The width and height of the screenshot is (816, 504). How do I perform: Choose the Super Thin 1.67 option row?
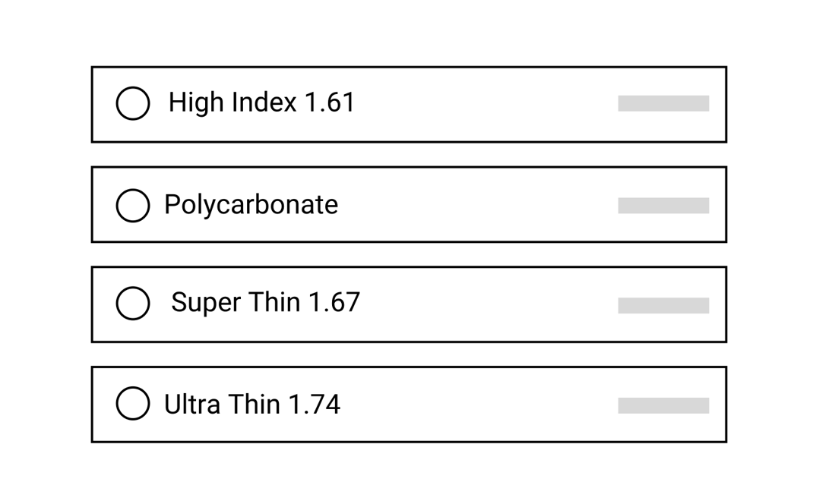[408, 304]
